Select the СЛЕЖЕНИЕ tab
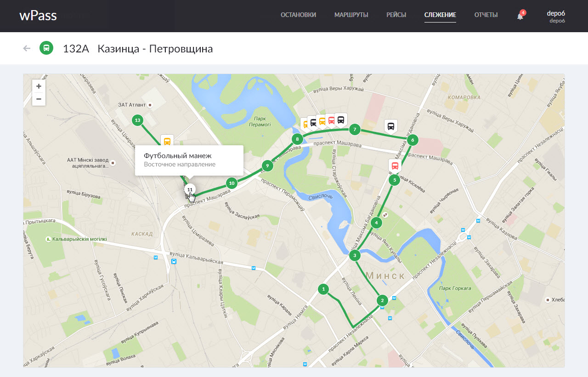 click(440, 15)
